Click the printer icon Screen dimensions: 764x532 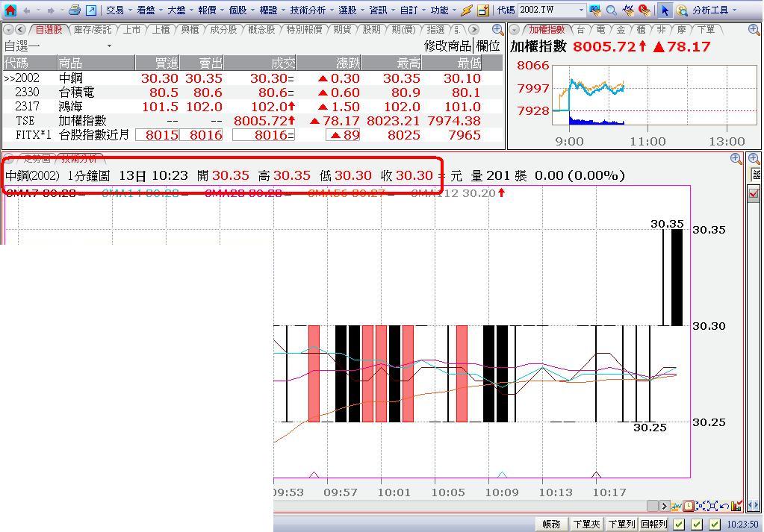(74, 10)
